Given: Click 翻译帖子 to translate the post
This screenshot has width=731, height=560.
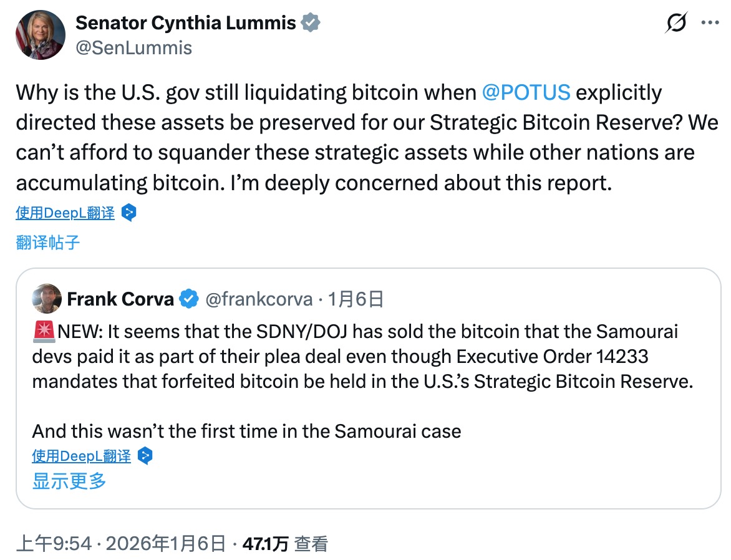Looking at the screenshot, I should pyautogui.click(x=48, y=242).
